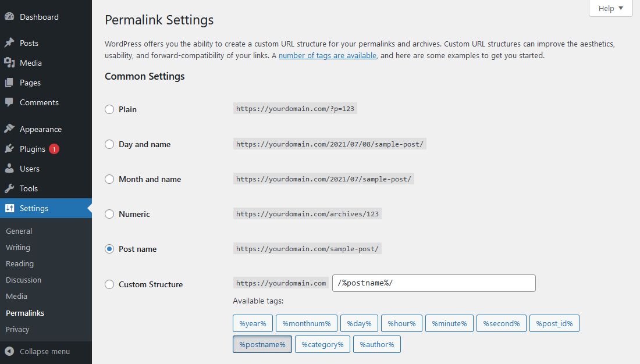Image resolution: width=640 pixels, height=364 pixels.
Task: Expand the Help dropdown tab
Action: 610,8
